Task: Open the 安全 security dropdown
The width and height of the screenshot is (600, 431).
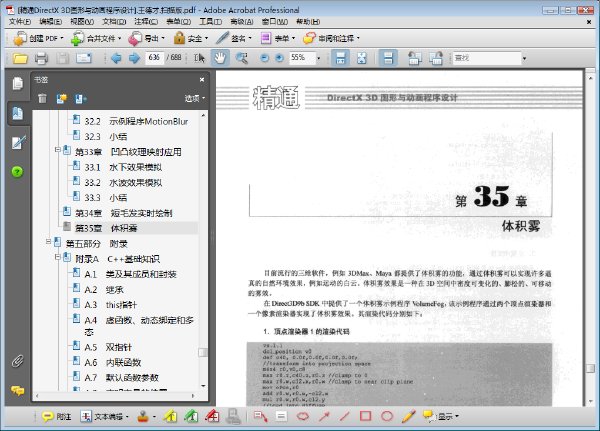Action: [191, 38]
